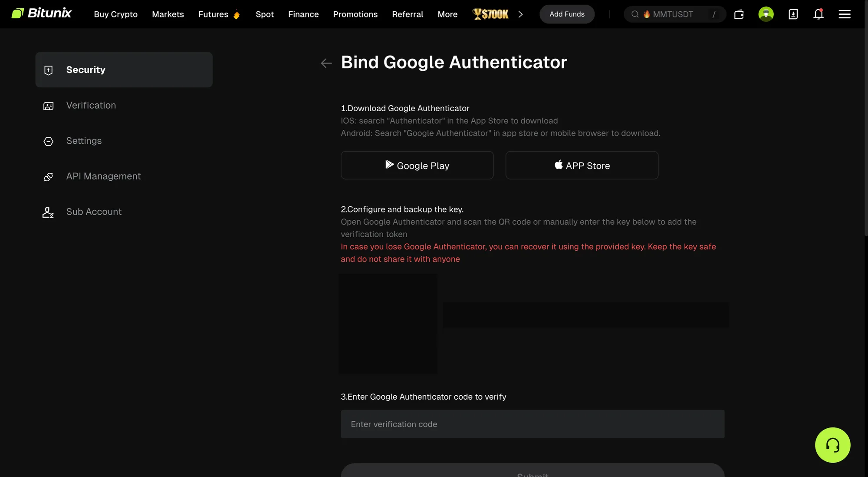Open the Buy Crypto menu
The image size is (868, 477).
coord(115,14)
